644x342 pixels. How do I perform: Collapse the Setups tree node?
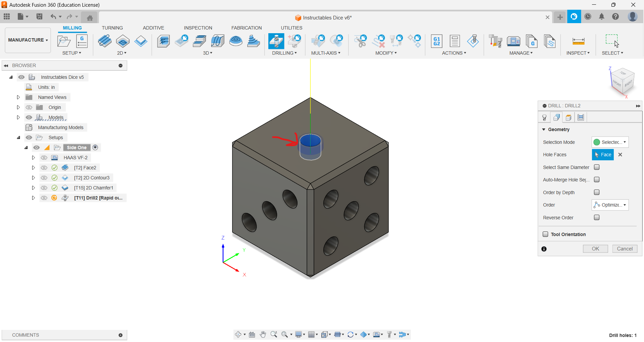18,137
